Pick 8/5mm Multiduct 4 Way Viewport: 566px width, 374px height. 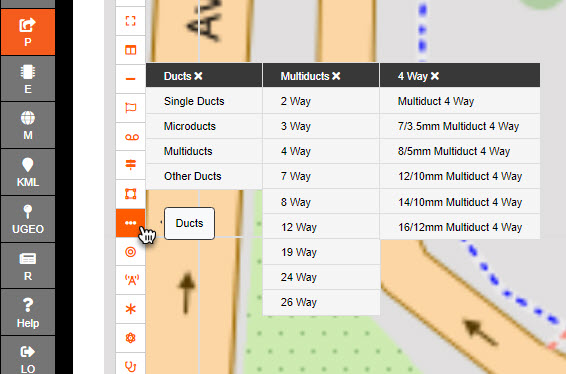[460, 151]
